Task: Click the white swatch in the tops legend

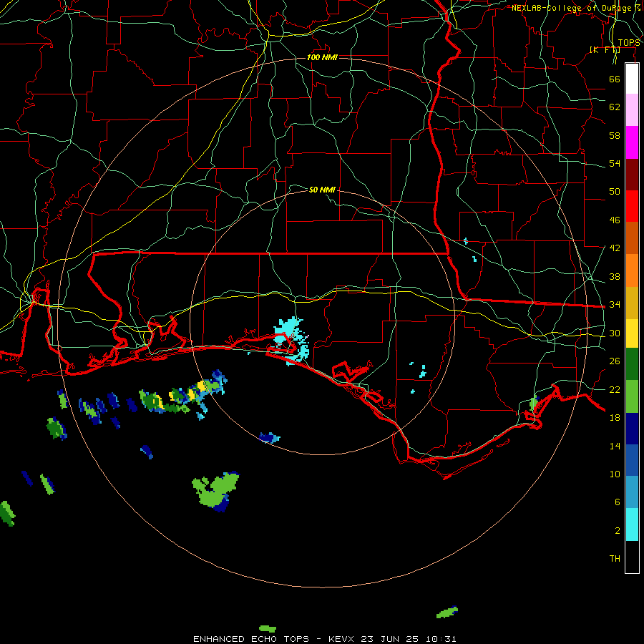Action: 632,79
